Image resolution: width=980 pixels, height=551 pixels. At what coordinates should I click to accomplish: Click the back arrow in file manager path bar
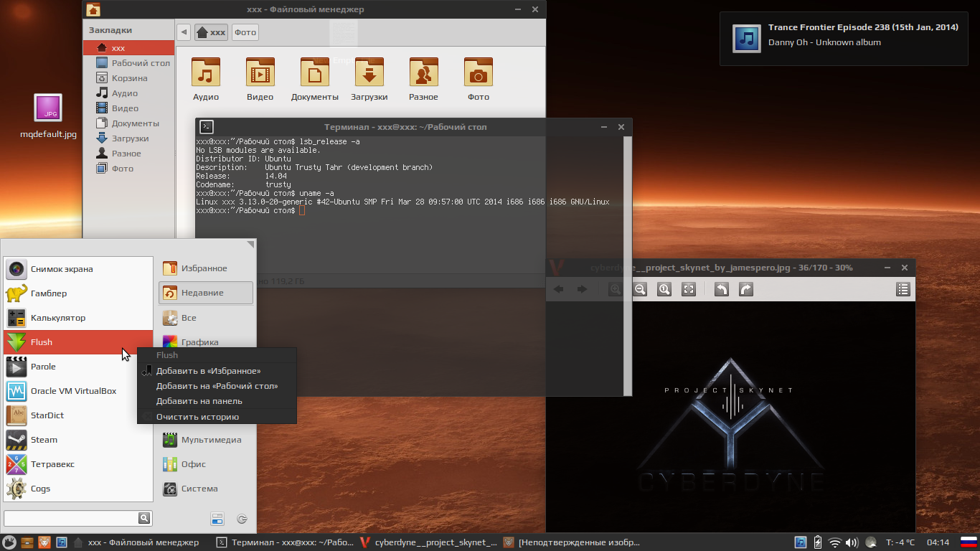184,32
